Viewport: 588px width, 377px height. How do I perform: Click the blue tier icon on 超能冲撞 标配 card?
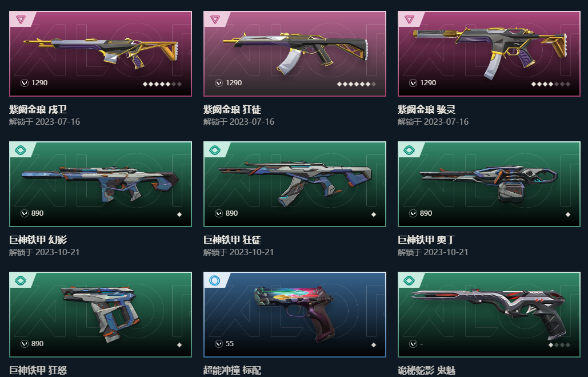pos(215,280)
